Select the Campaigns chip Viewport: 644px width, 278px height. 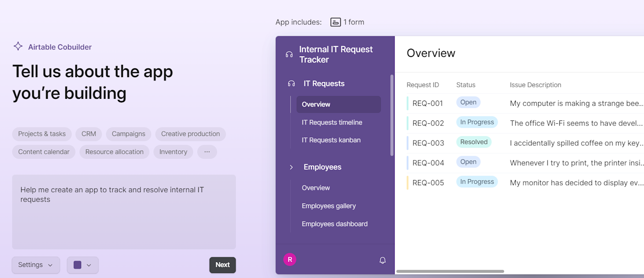coord(128,134)
